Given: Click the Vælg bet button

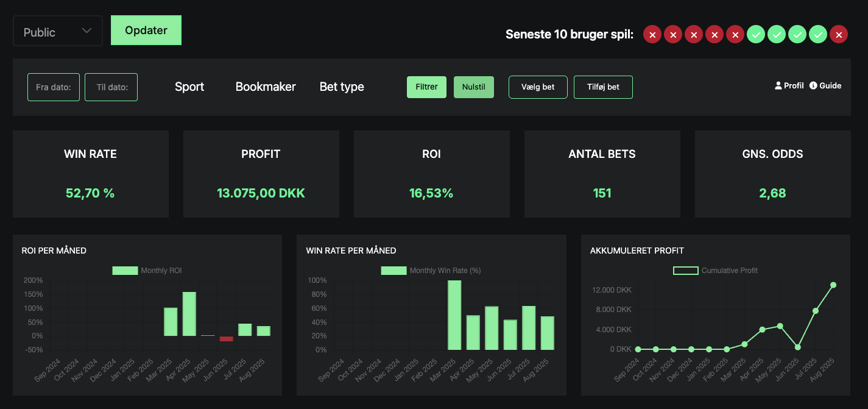Looking at the screenshot, I should [x=538, y=87].
